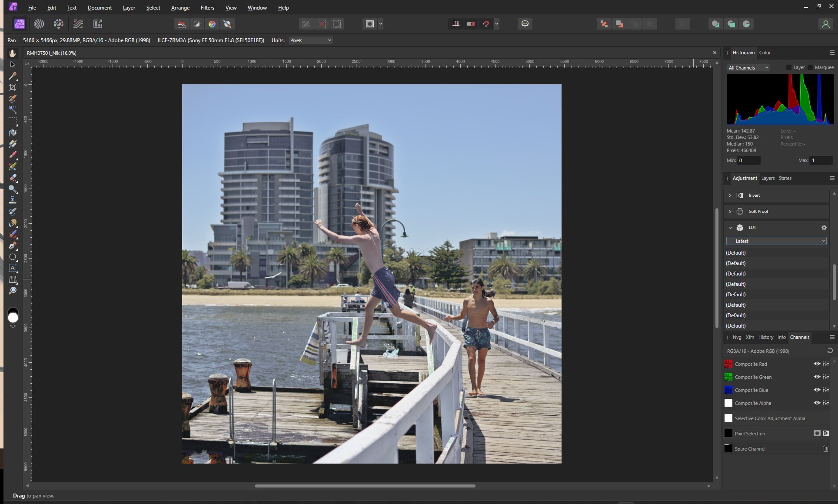Open the Document menu
Image resolution: width=838 pixels, height=504 pixels.
pos(100,7)
